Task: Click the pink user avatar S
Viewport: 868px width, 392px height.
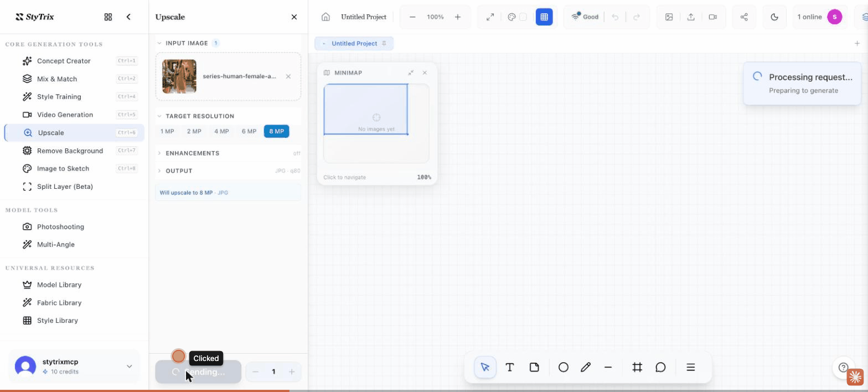Action: (x=835, y=17)
